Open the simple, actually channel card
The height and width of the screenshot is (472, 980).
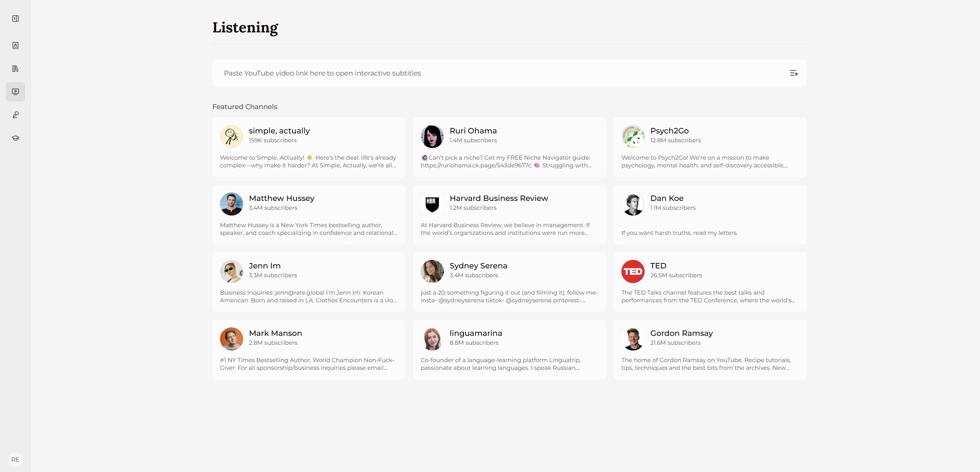[x=308, y=147]
